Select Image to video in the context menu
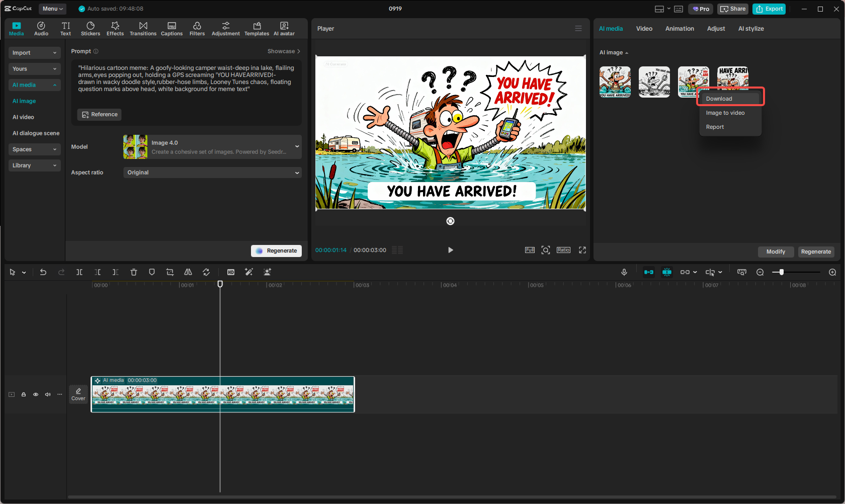The image size is (845, 504). pyautogui.click(x=725, y=112)
